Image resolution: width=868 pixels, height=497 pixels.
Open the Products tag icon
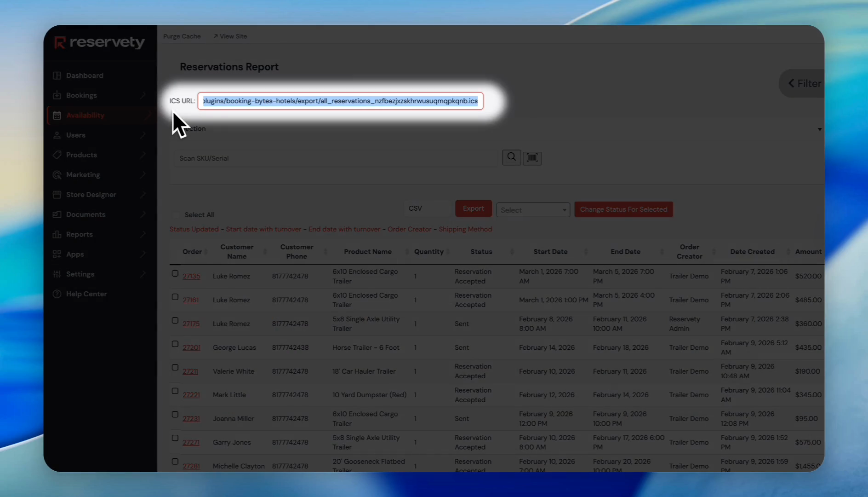click(57, 155)
